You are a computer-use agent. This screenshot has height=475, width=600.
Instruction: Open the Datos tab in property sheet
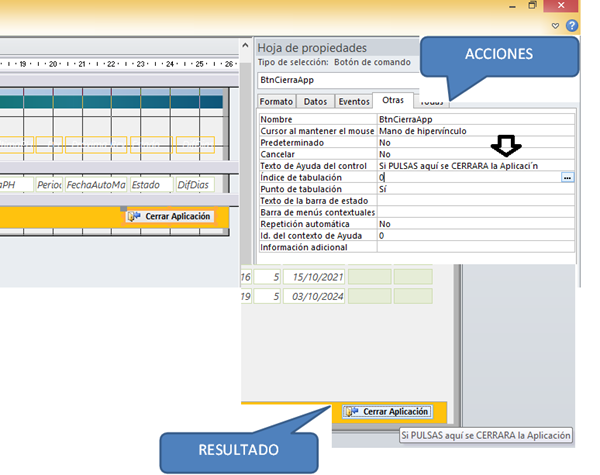click(315, 101)
